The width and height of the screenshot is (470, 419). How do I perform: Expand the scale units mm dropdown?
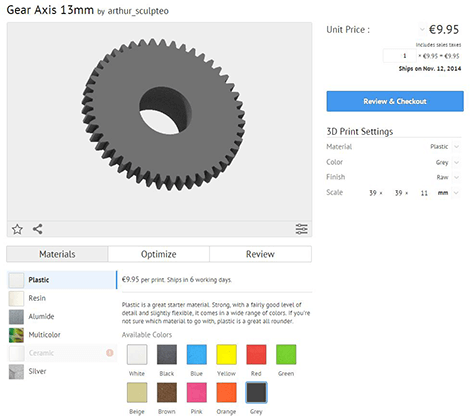coord(456,193)
